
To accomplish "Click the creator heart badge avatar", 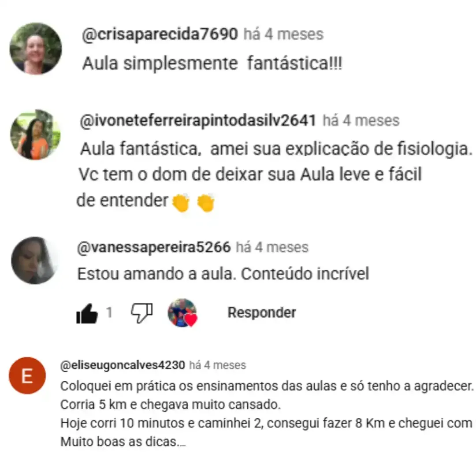I will [x=182, y=312].
